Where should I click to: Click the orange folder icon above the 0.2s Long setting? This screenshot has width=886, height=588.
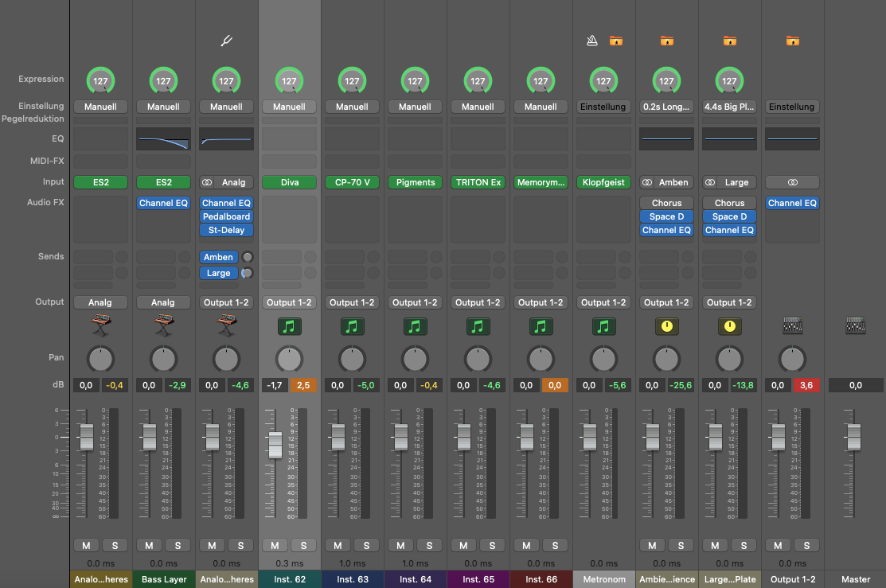pos(667,41)
